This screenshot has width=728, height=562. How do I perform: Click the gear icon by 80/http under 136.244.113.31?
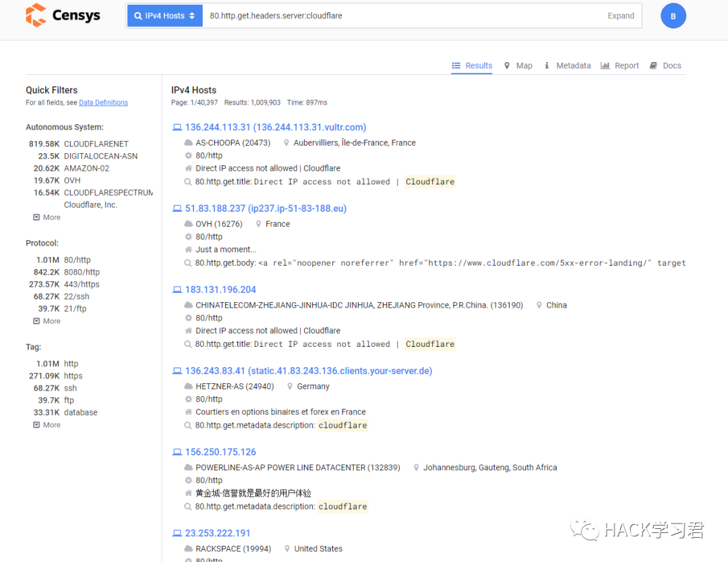click(189, 155)
